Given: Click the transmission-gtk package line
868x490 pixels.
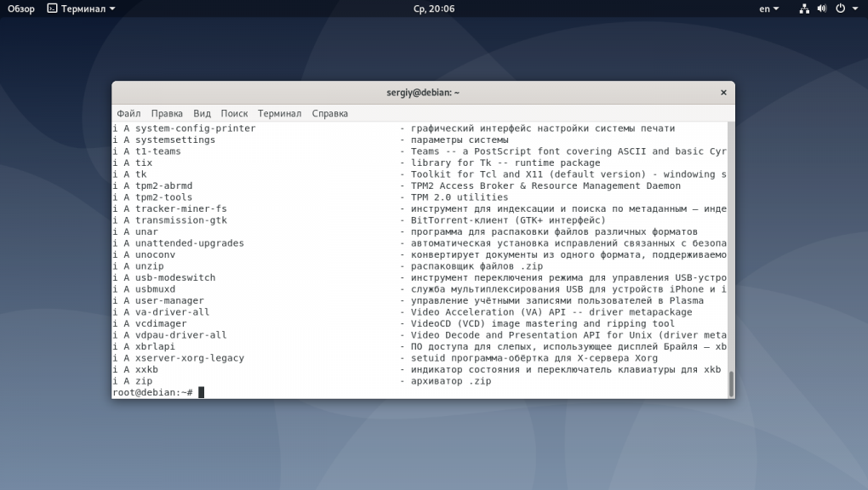Looking at the screenshot, I should [x=181, y=220].
